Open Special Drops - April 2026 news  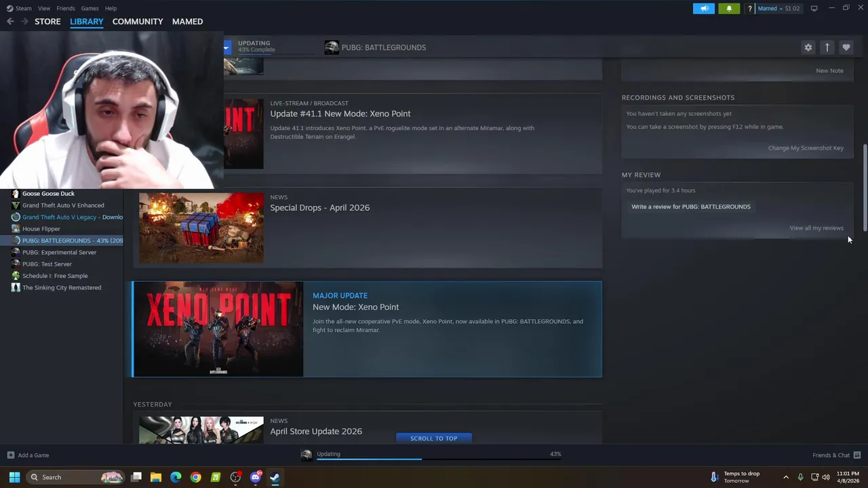pyautogui.click(x=319, y=207)
